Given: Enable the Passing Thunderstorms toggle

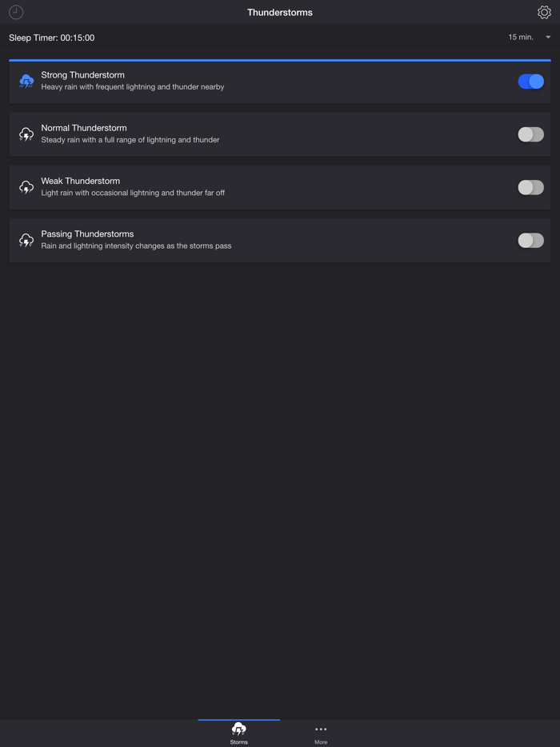Looking at the screenshot, I should point(530,240).
